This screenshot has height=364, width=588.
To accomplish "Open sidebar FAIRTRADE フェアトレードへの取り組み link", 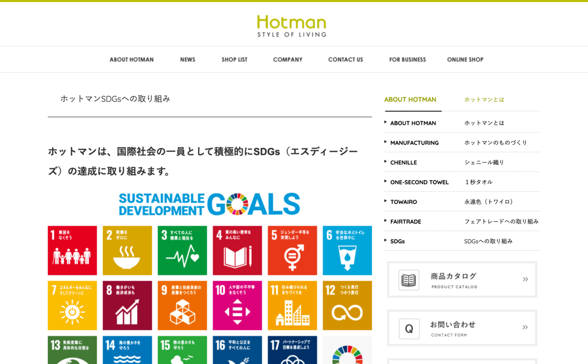I will pos(462,222).
